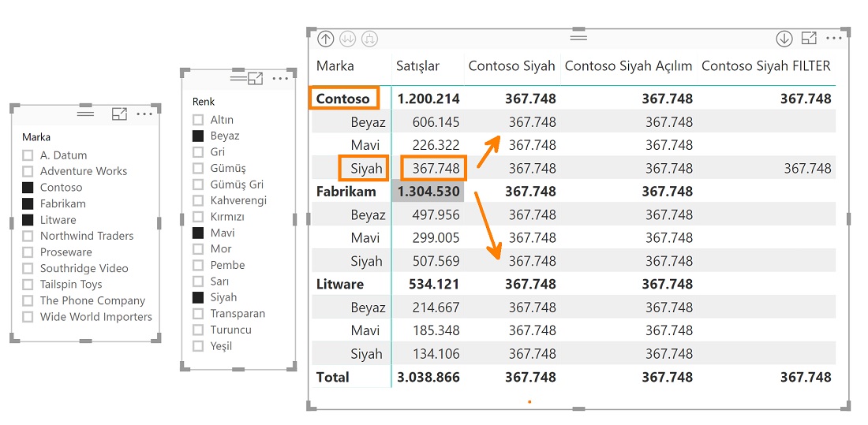Image resolution: width=868 pixels, height=425 pixels.
Task: Select the Contoso row header
Action: pos(342,99)
